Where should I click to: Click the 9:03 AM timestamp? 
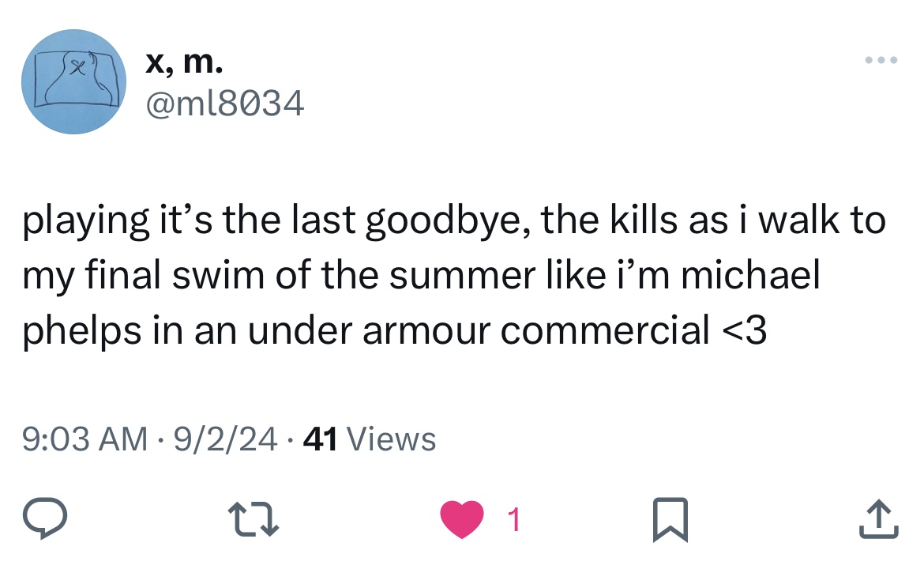pyautogui.click(x=85, y=439)
